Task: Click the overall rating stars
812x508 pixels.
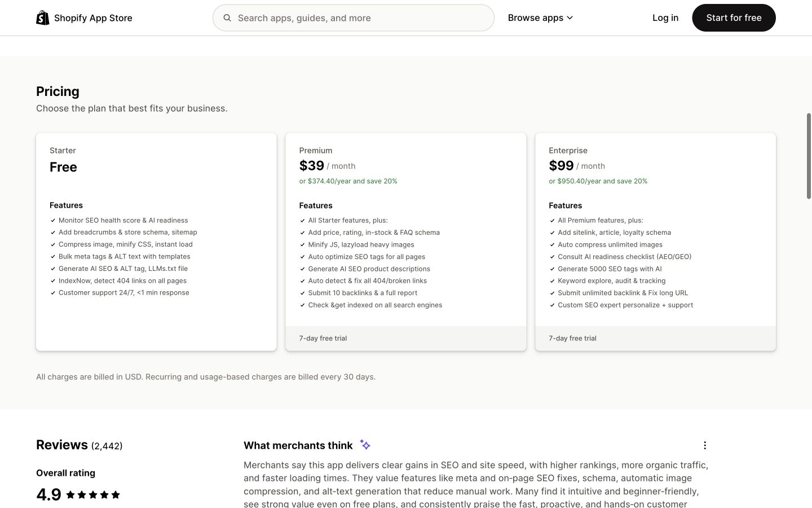Action: (x=93, y=495)
